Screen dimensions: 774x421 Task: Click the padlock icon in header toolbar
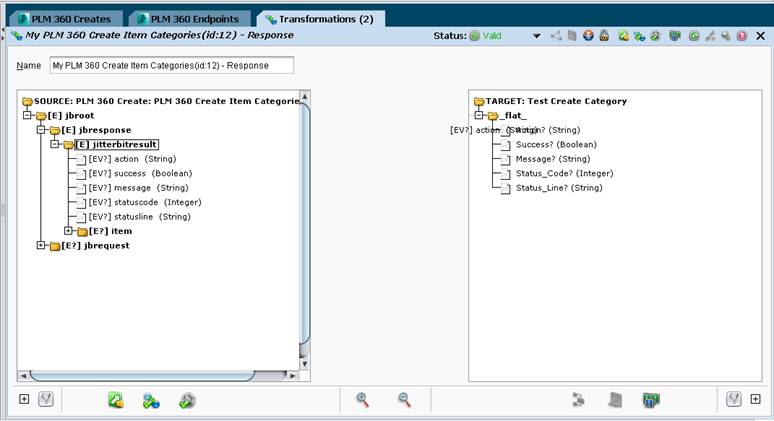(x=604, y=36)
